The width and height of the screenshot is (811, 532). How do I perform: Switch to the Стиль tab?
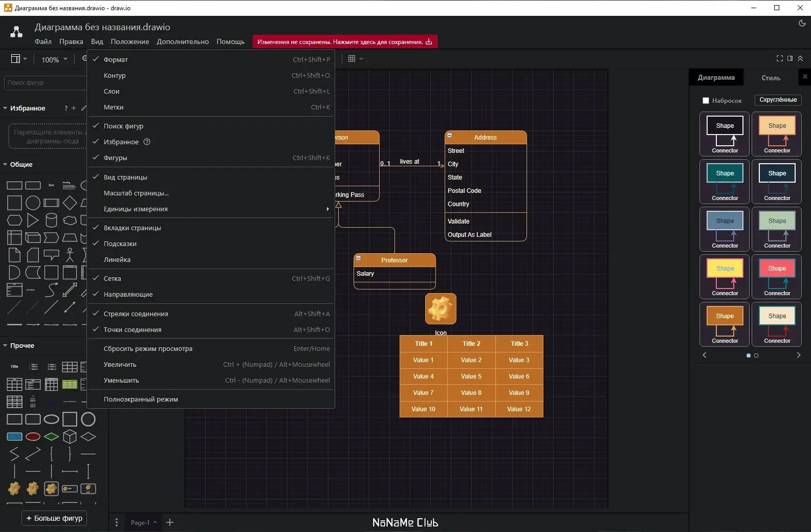click(771, 78)
